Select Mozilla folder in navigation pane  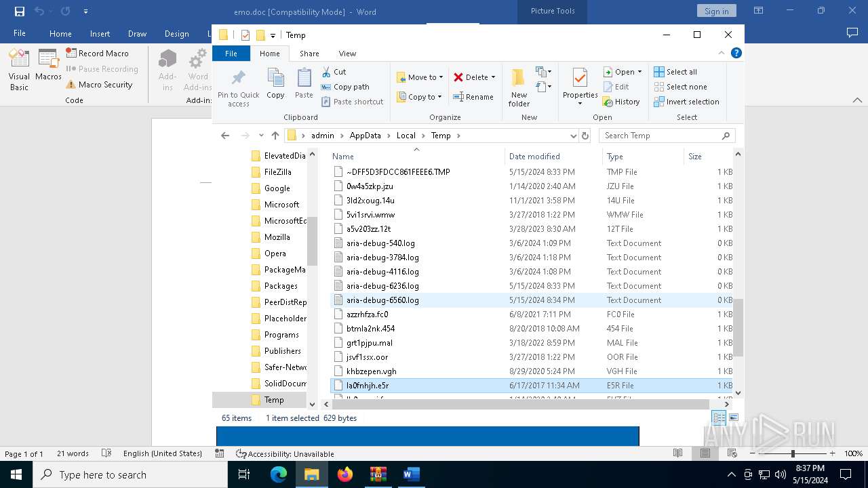(277, 237)
